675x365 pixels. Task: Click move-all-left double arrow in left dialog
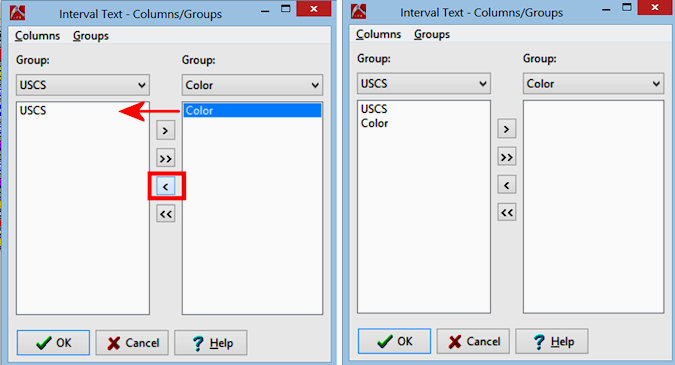tap(166, 213)
